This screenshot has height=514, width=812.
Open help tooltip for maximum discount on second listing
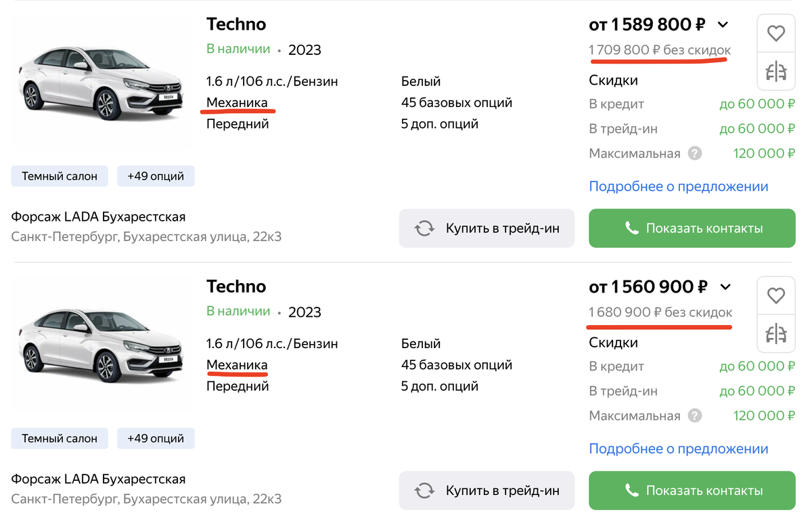[694, 415]
